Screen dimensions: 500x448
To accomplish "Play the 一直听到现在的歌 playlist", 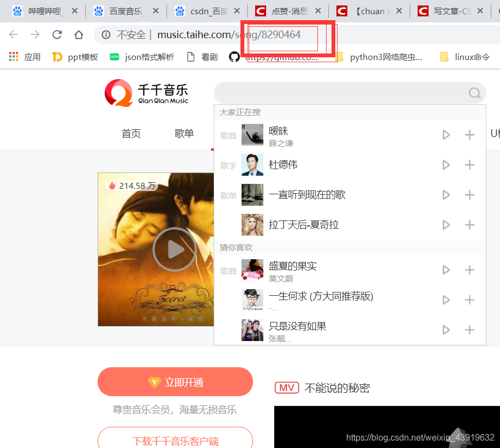I will click(446, 195).
